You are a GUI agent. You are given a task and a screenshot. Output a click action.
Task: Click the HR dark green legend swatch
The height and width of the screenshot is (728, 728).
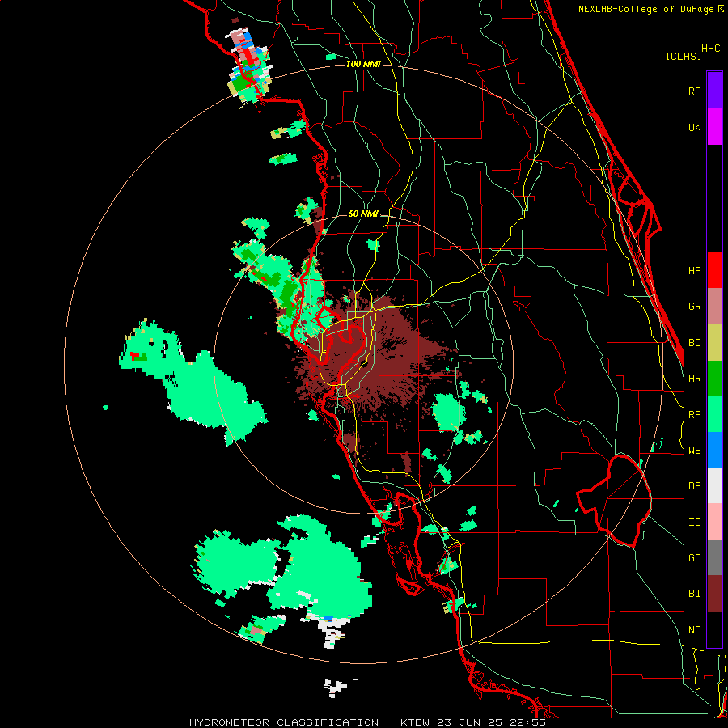(714, 379)
